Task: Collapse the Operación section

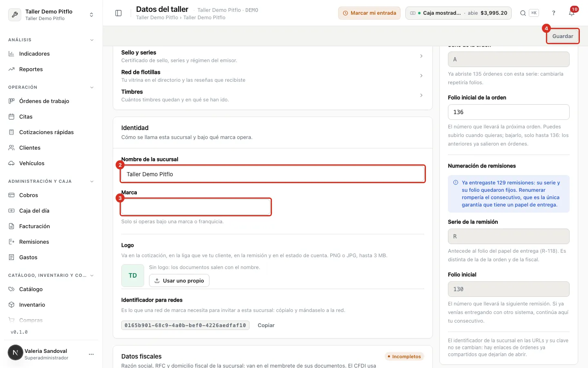Action: [92, 88]
